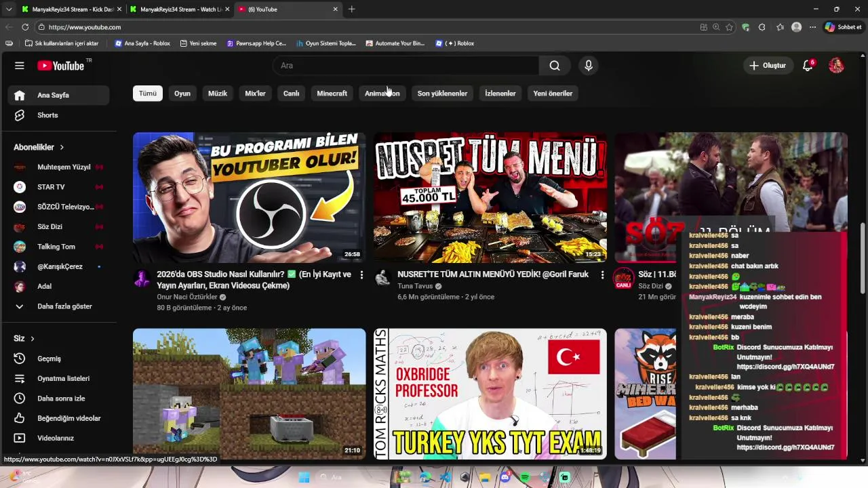Open Pawns.app Help Center bookmark
This screenshot has width=868, height=488.
coord(256,43)
